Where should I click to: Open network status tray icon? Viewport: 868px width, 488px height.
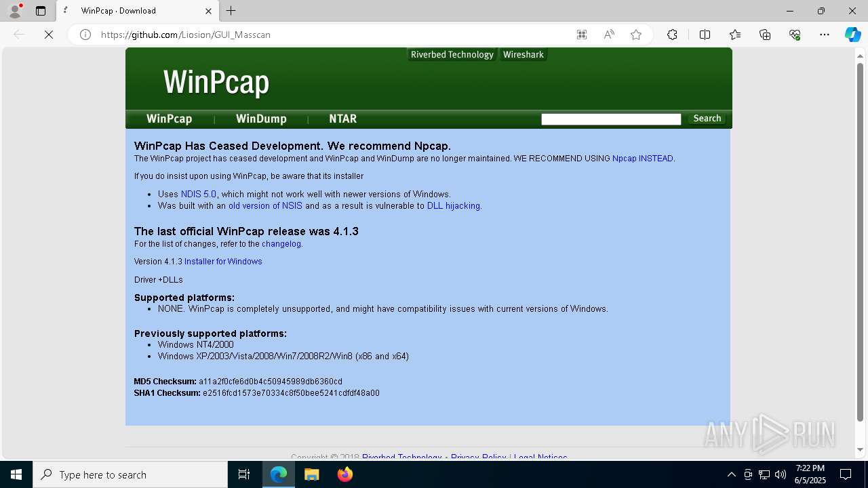[764, 474]
